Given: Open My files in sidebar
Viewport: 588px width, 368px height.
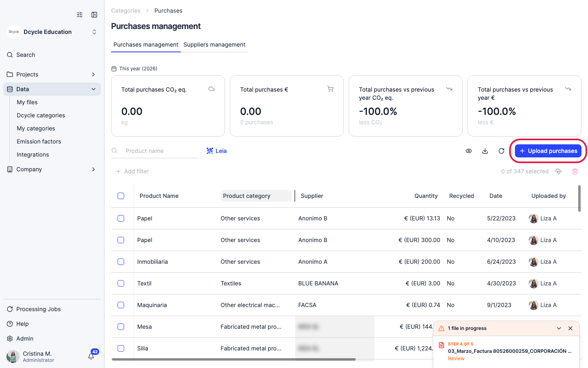Looking at the screenshot, I should coord(27,102).
